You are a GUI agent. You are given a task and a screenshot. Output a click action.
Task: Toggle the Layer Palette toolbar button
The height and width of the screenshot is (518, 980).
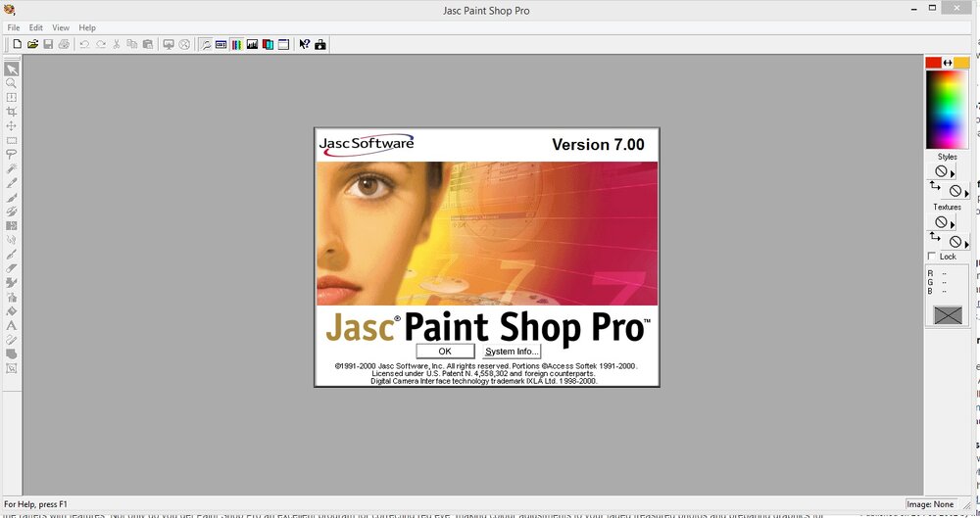click(269, 44)
